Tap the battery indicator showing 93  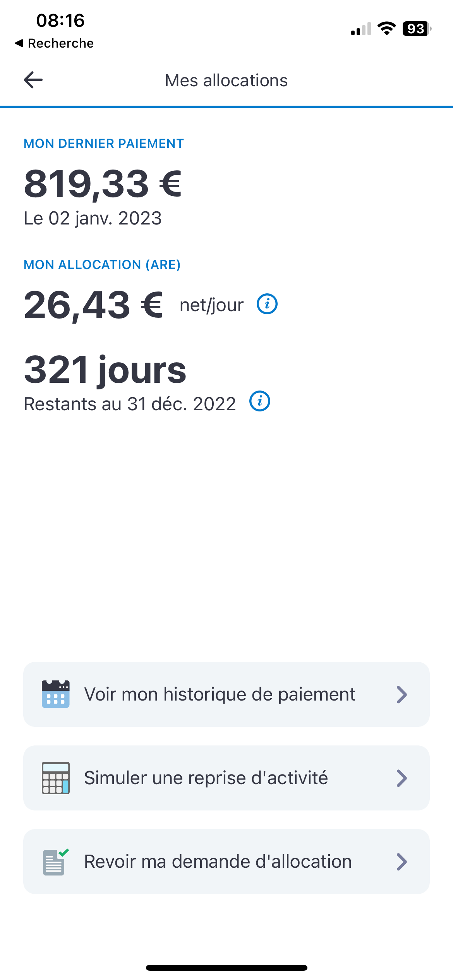point(417,29)
